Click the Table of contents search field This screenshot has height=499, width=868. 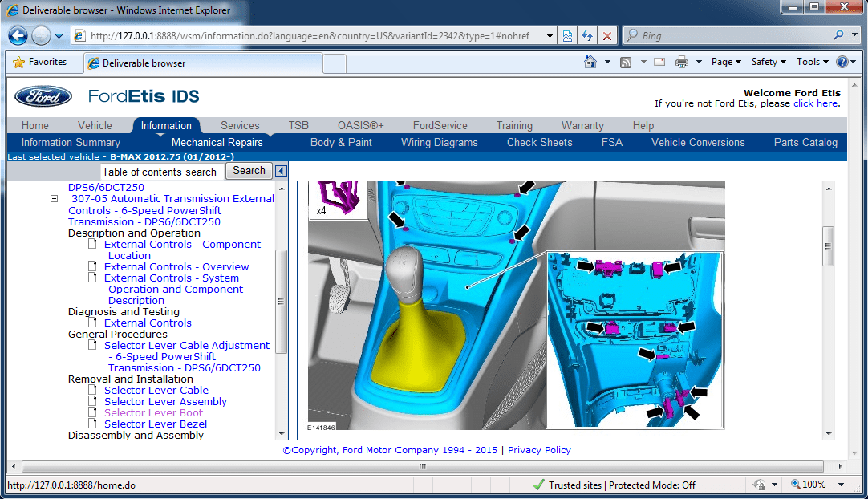pyautogui.click(x=162, y=172)
